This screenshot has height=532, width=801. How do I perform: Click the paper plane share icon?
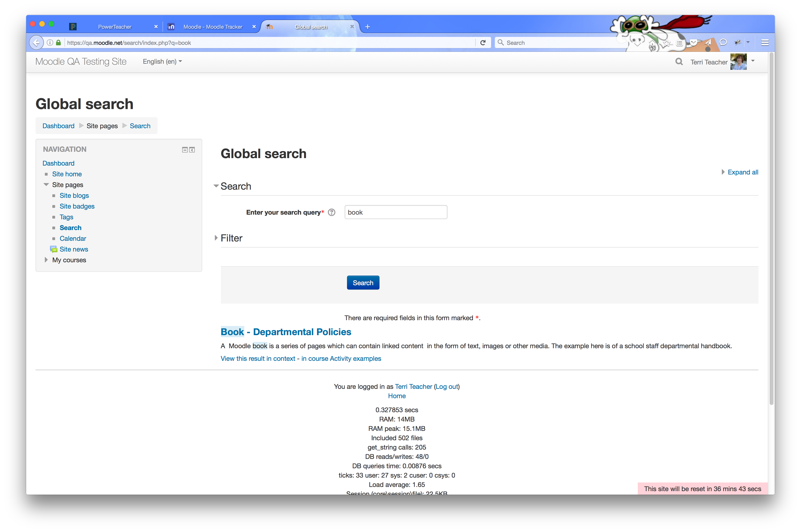click(708, 43)
